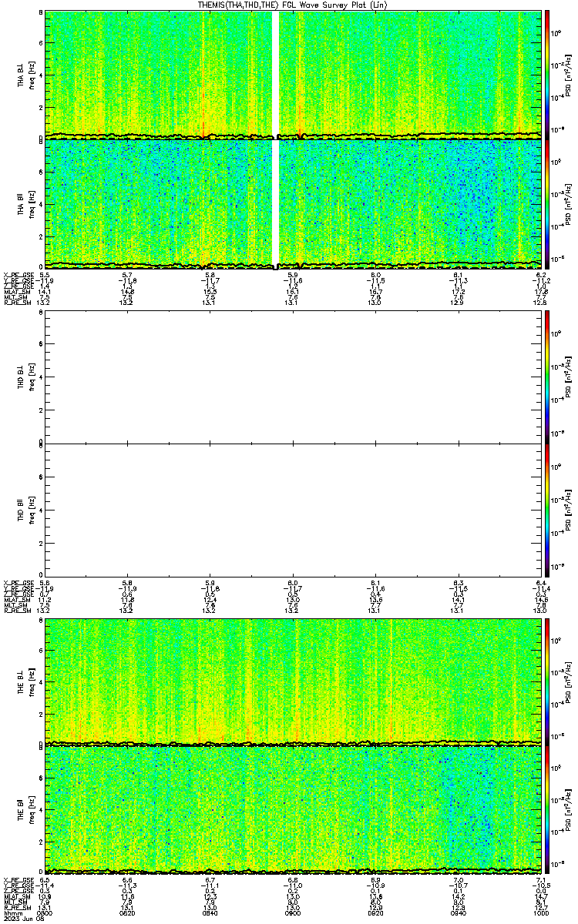The height and width of the screenshot is (924, 578).
Task: Click the THA BL freq [Hz] axis label
Action: click(32, 75)
